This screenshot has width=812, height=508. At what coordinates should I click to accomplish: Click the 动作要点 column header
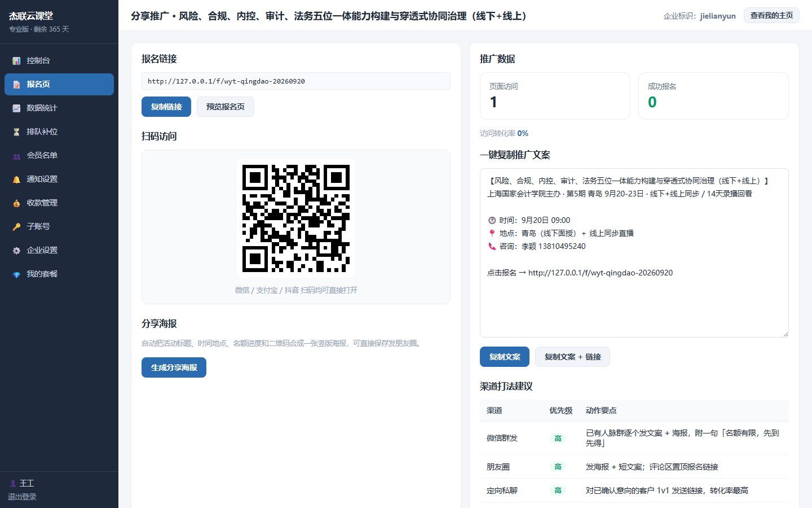[x=601, y=410]
